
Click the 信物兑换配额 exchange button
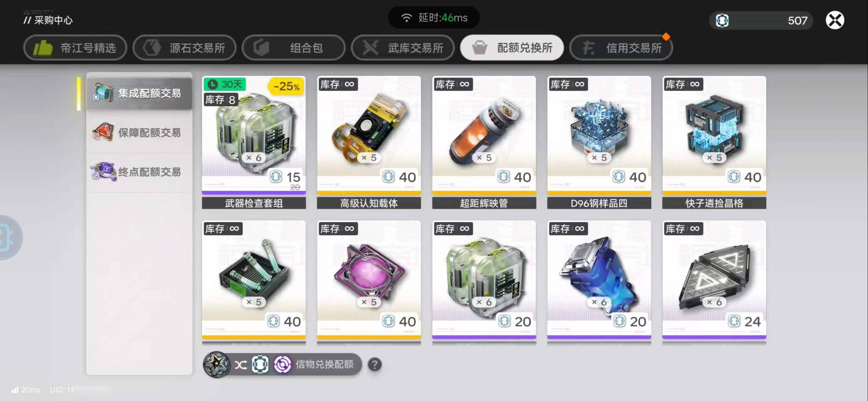(282, 365)
